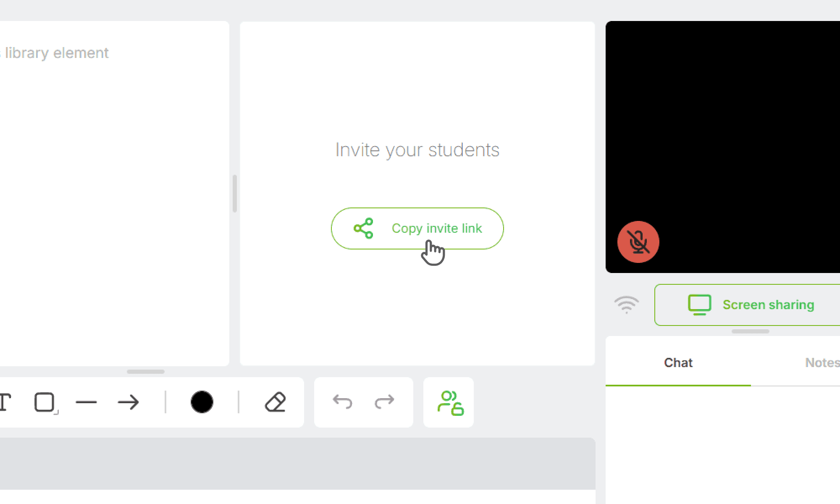This screenshot has width=840, height=504.
Task: Activate the eraser tool
Action: point(276,402)
